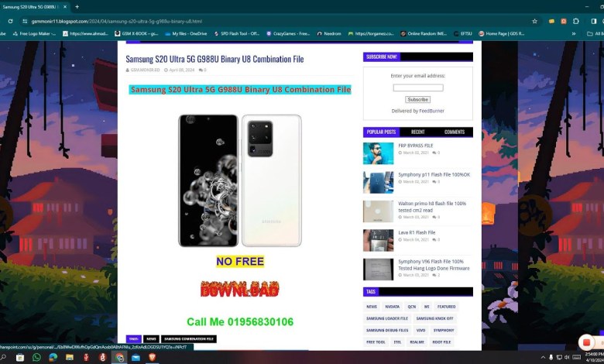The image size is (604, 364).
Task: Switch to Recent tab
Action: (x=417, y=132)
